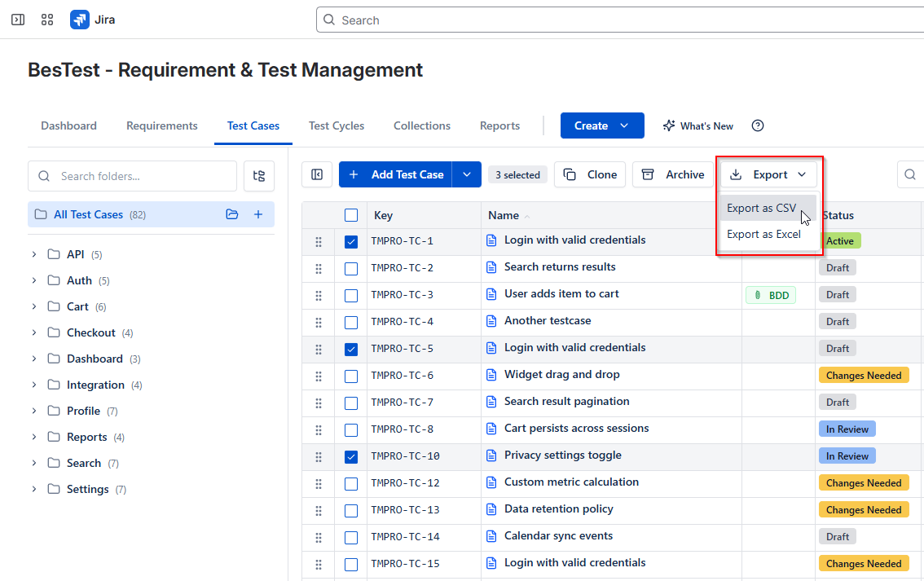Expand the Cart folder chevron
Image resolution: width=924 pixels, height=581 pixels.
click(33, 306)
